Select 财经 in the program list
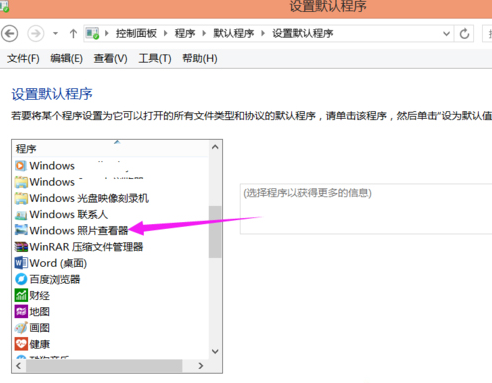This screenshot has height=383, width=492. click(x=39, y=296)
